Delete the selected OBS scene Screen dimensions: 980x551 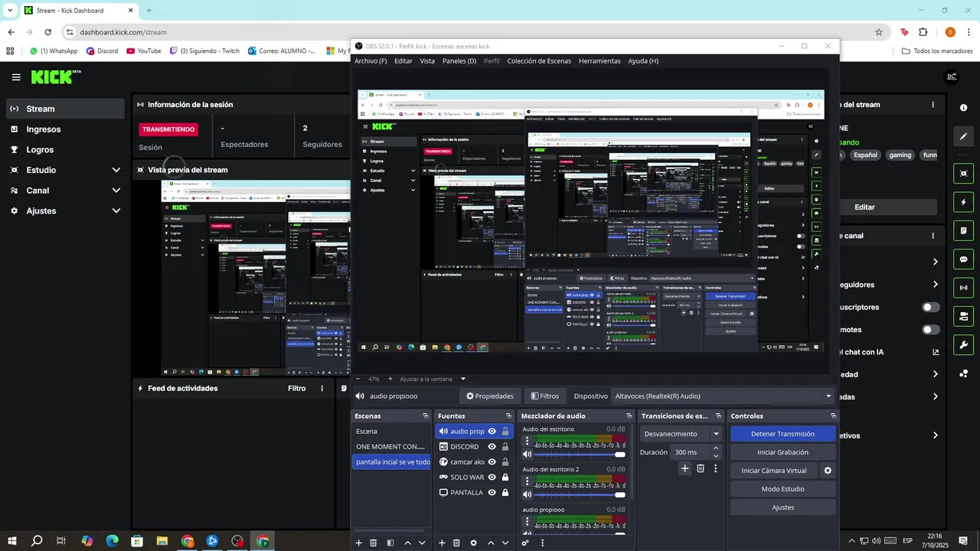(x=374, y=543)
